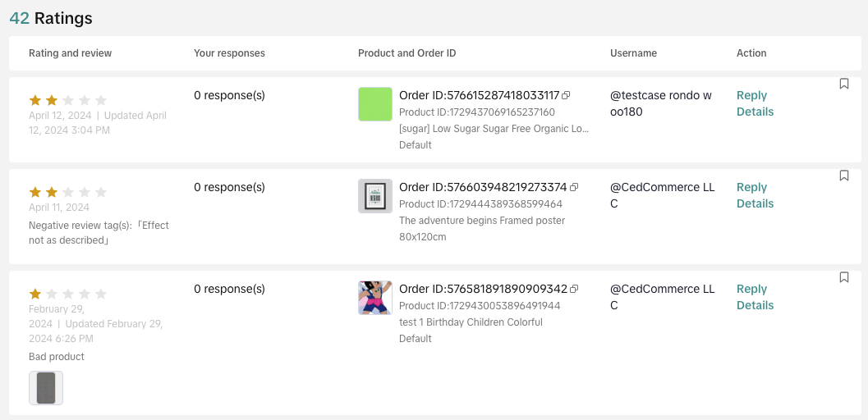
Task: Copy order ID ending in 273374
Action: pos(574,188)
